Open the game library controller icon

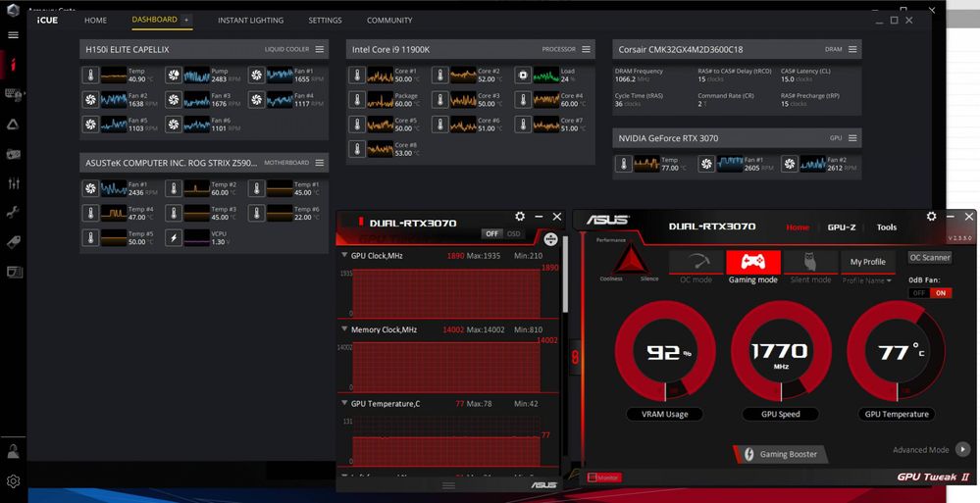click(13, 154)
